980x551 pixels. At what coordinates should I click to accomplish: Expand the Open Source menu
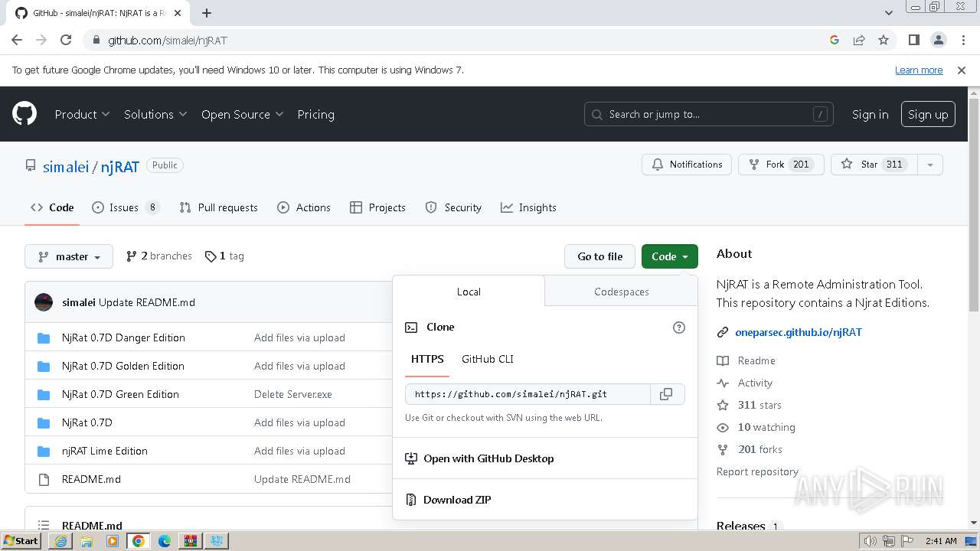pos(242,114)
